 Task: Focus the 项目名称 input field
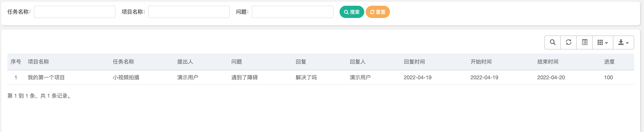pos(189,12)
